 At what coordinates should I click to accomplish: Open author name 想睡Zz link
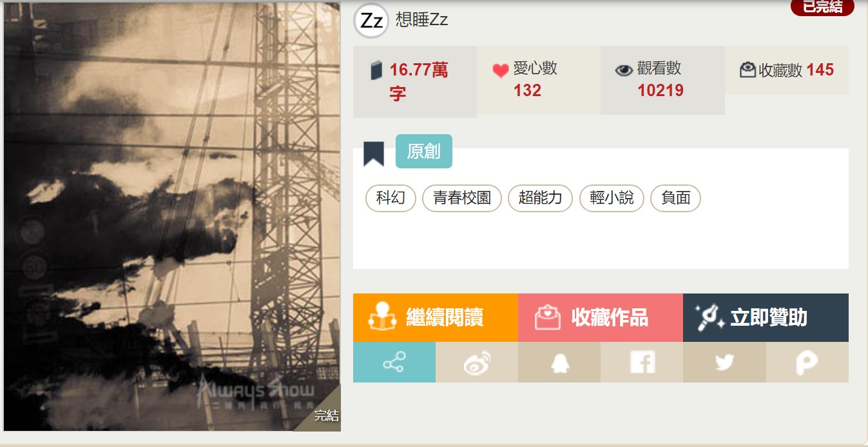click(x=422, y=20)
